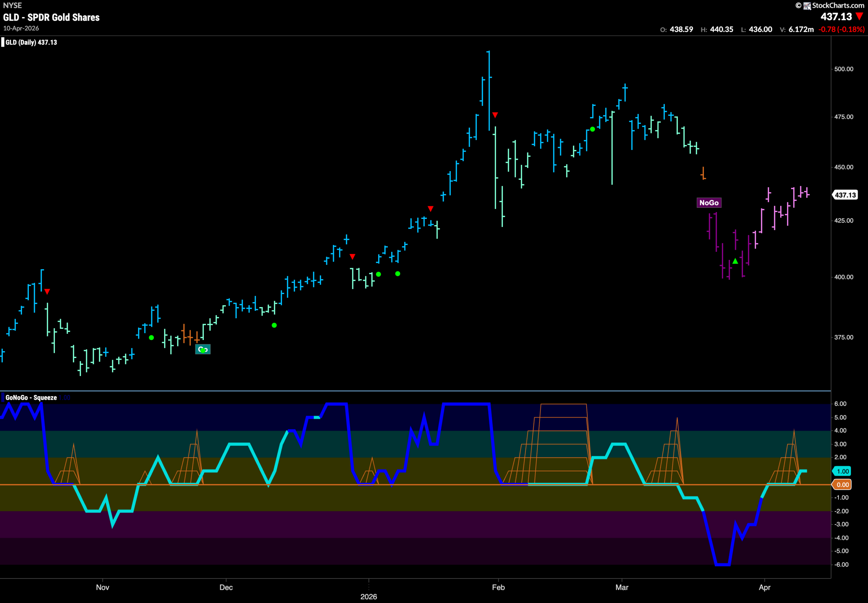Click the 375.00 price axis label
868x603 pixels.
[844, 337]
